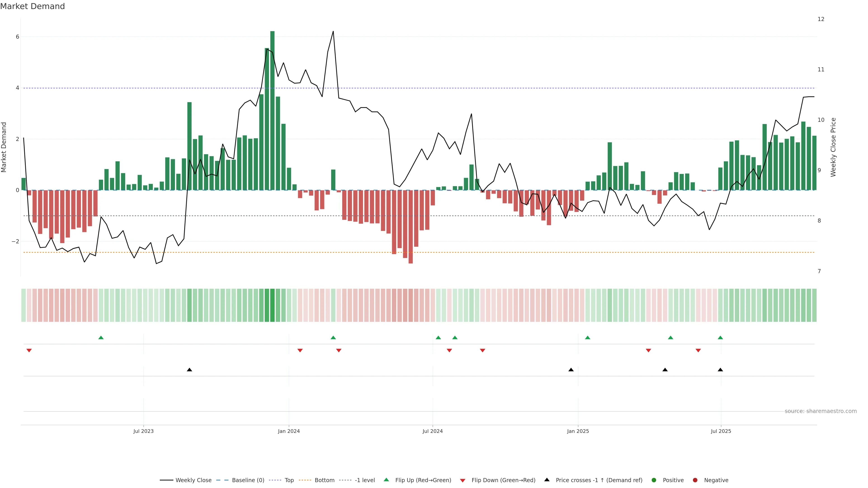Click the Flip Down red triangle legend icon

[463, 480]
